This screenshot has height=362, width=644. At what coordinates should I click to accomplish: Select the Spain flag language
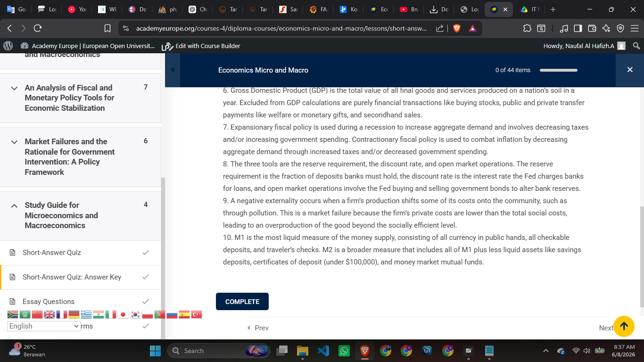coord(184,314)
